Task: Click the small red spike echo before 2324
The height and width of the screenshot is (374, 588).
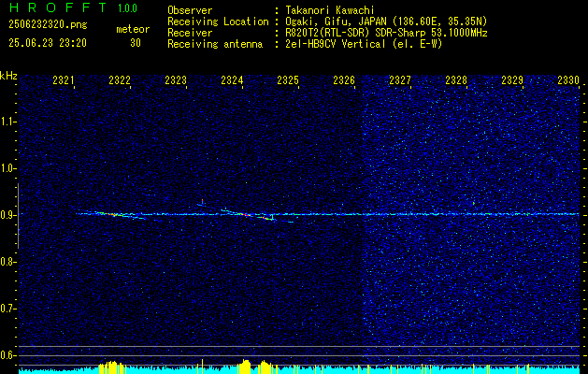Action: coord(202,202)
